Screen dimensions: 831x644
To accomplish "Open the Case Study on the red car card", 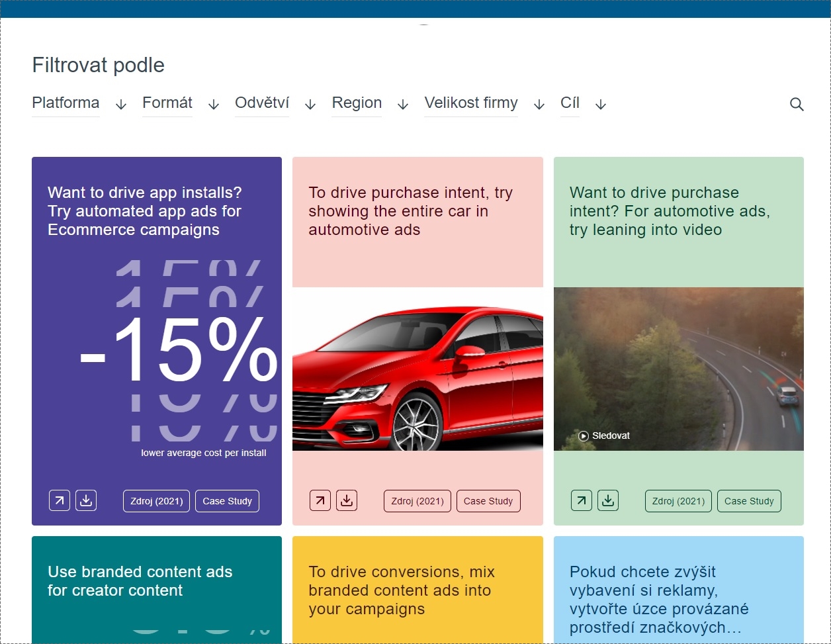I will [x=488, y=501].
